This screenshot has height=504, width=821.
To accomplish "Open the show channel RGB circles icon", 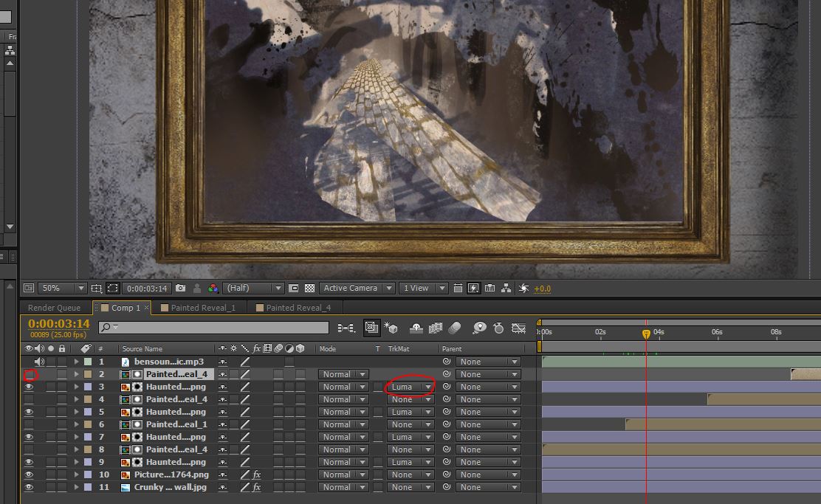I will point(213,289).
